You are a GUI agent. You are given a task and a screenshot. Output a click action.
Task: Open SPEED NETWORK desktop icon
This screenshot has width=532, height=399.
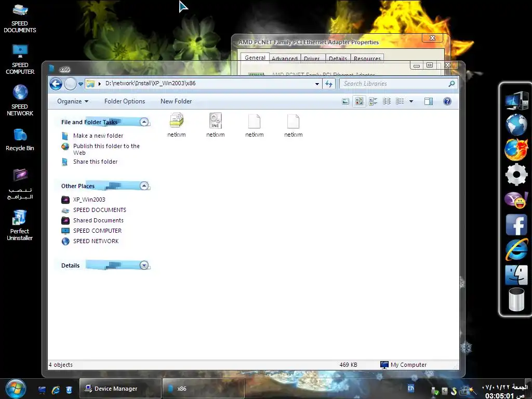pyautogui.click(x=20, y=101)
